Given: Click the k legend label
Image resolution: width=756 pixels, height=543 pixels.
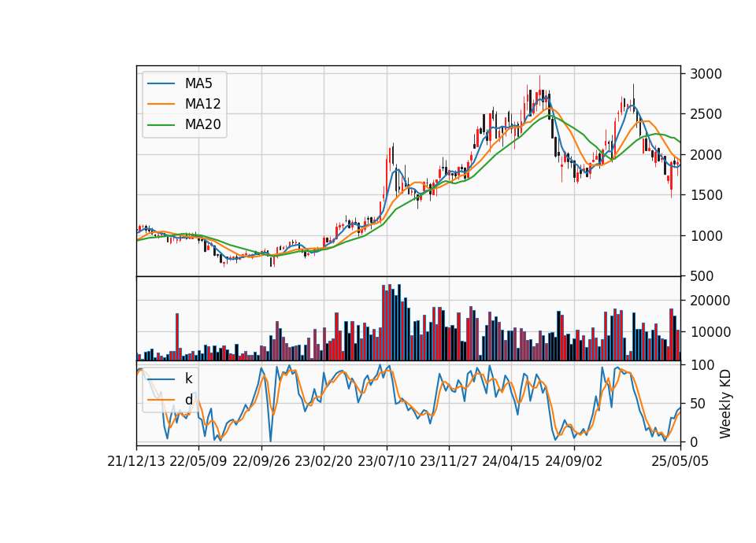Looking at the screenshot, I should point(189,379).
